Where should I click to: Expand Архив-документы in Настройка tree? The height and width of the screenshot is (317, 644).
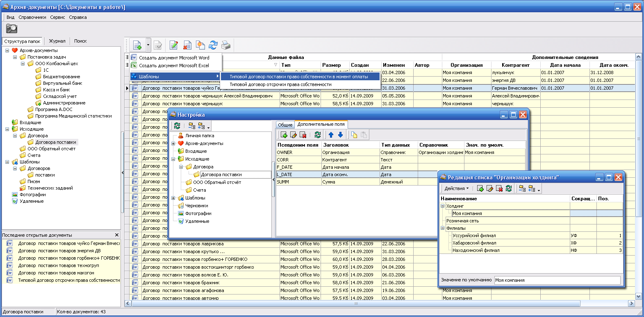point(173,143)
